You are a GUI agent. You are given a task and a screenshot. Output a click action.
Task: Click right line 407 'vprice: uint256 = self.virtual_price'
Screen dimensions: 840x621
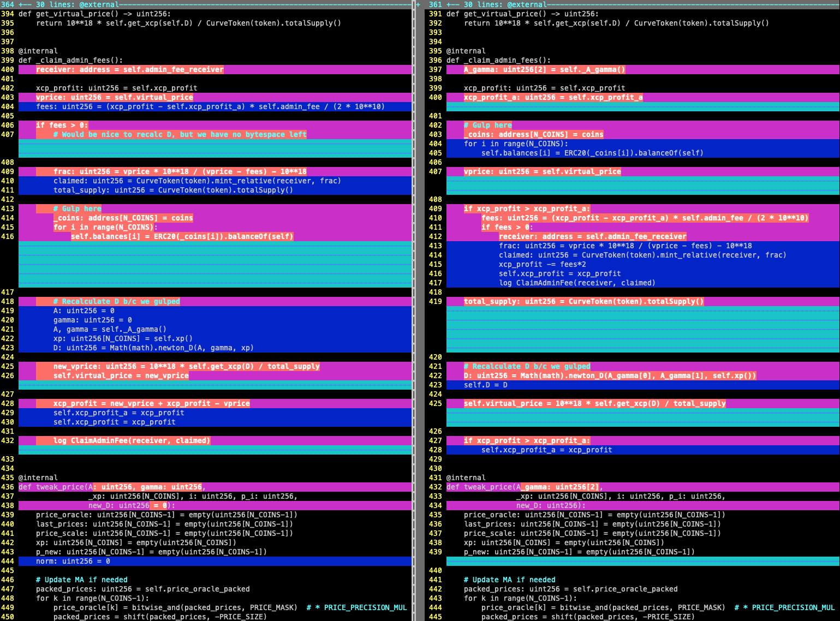click(543, 171)
